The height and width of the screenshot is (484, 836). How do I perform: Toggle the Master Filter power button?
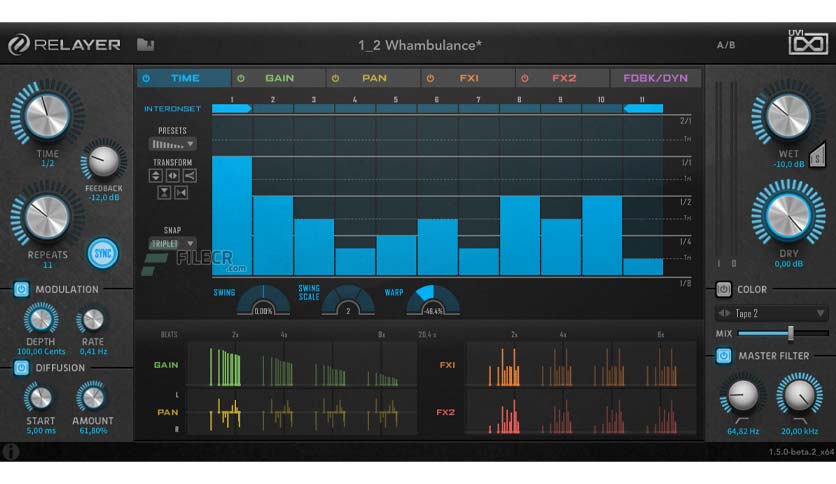point(724,356)
